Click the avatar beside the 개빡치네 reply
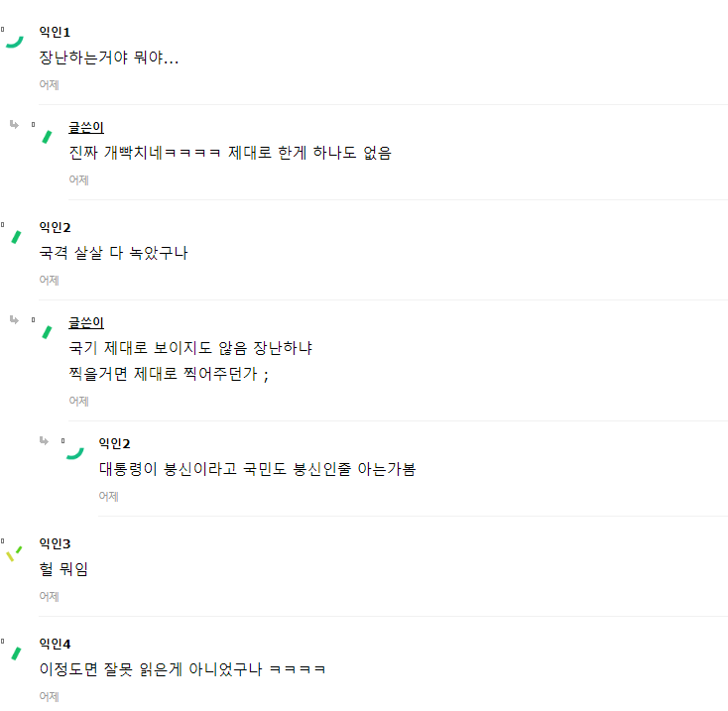728x711 pixels. click(x=45, y=135)
